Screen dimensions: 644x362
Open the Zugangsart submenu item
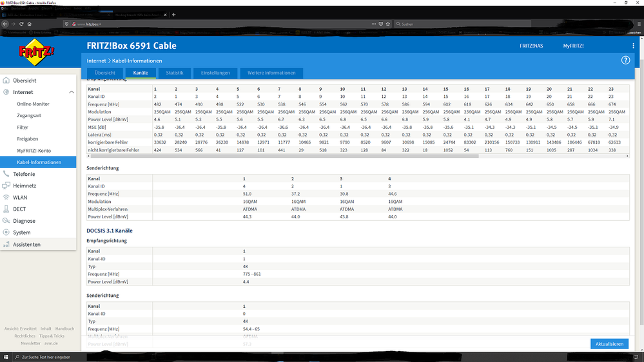point(29,116)
